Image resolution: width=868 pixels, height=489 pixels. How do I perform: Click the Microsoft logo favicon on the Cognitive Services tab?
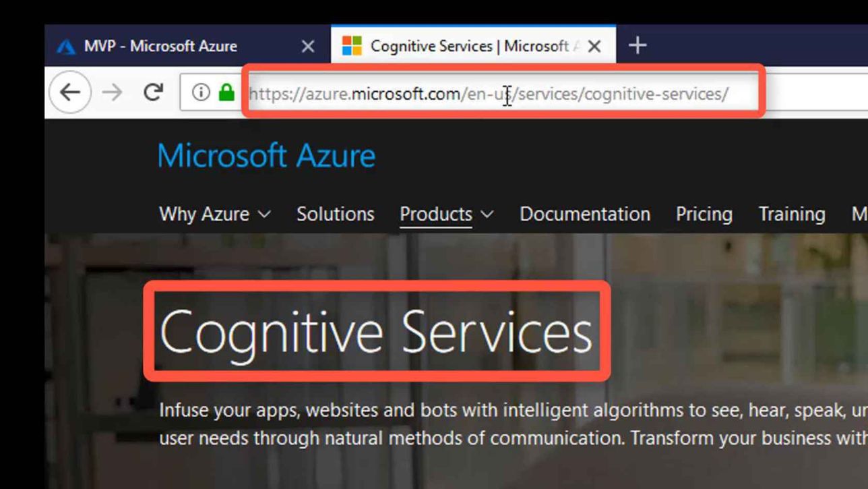(352, 46)
